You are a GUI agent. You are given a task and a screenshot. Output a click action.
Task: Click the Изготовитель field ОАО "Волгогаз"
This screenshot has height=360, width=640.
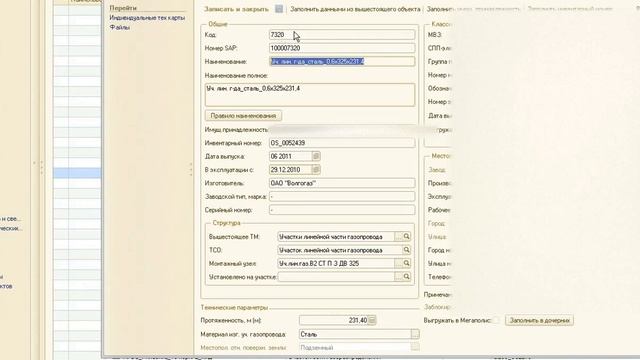tap(342, 183)
